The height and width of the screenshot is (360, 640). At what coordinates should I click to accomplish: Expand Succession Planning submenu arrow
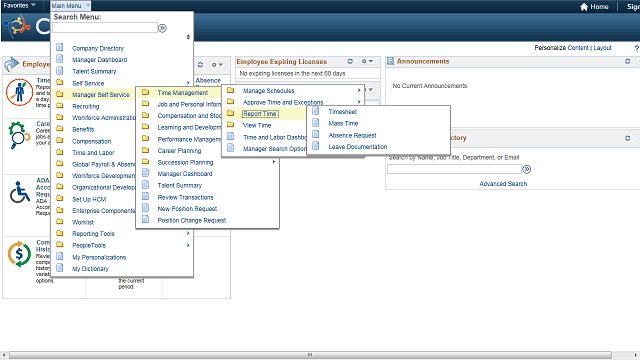click(x=274, y=162)
